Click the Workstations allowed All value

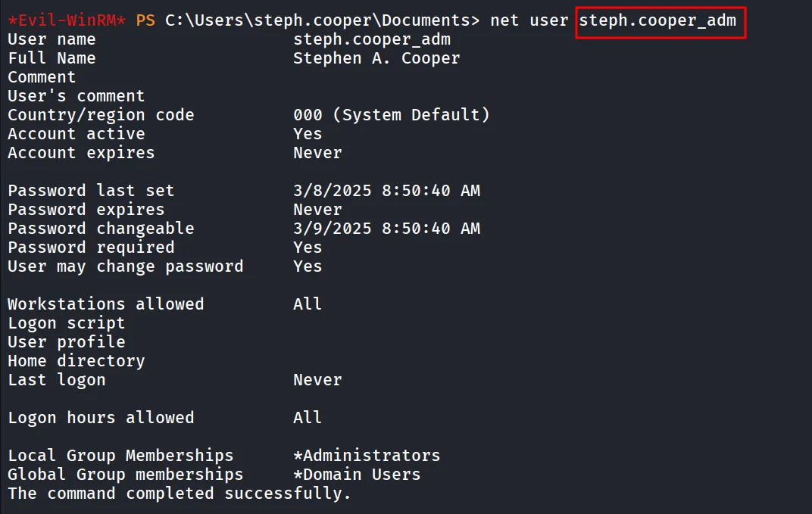pos(308,304)
